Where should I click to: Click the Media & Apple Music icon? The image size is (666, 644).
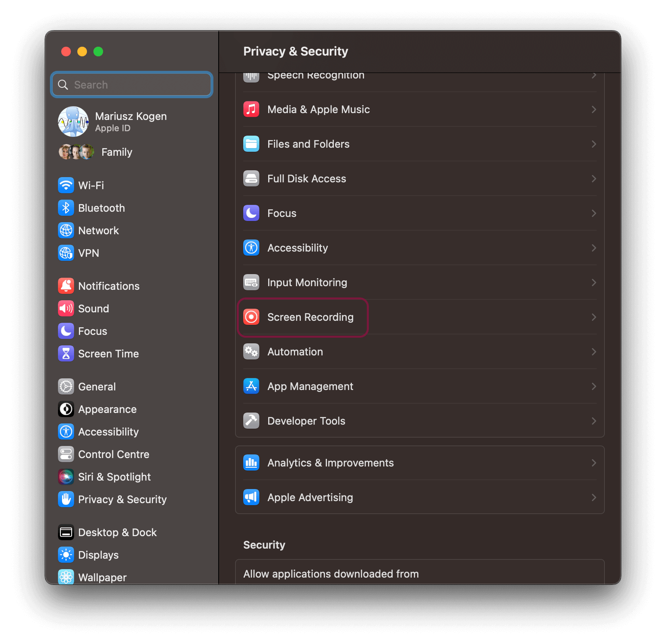(251, 109)
